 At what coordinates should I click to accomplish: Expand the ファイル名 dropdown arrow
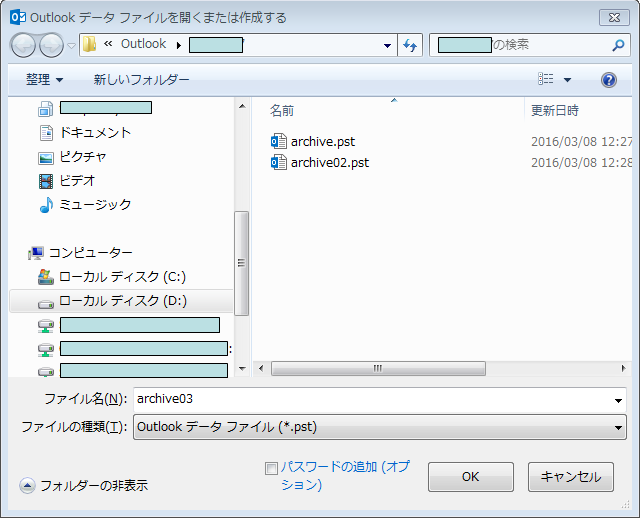click(618, 401)
